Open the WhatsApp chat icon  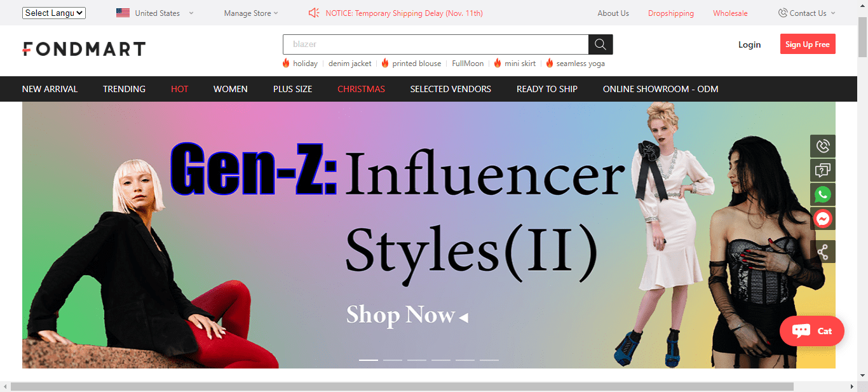tap(823, 194)
